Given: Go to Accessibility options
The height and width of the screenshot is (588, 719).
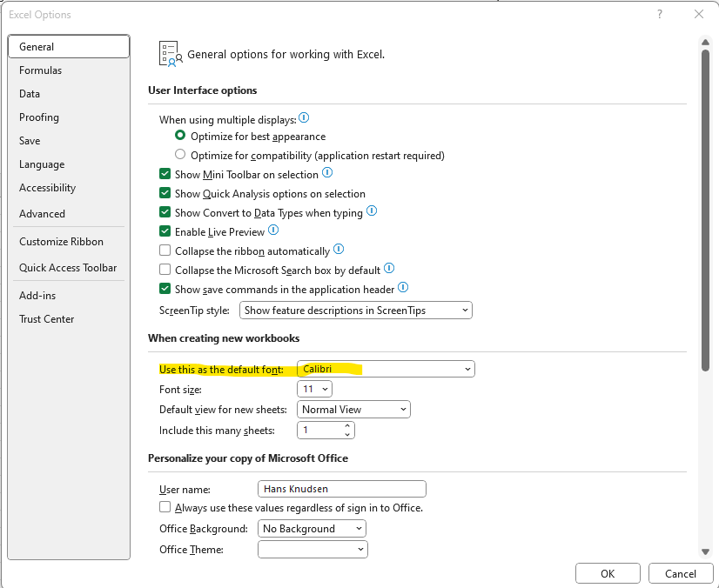Looking at the screenshot, I should coord(69,187).
